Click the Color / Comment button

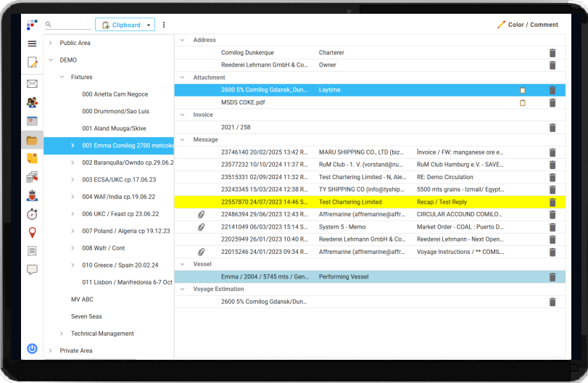click(x=528, y=25)
